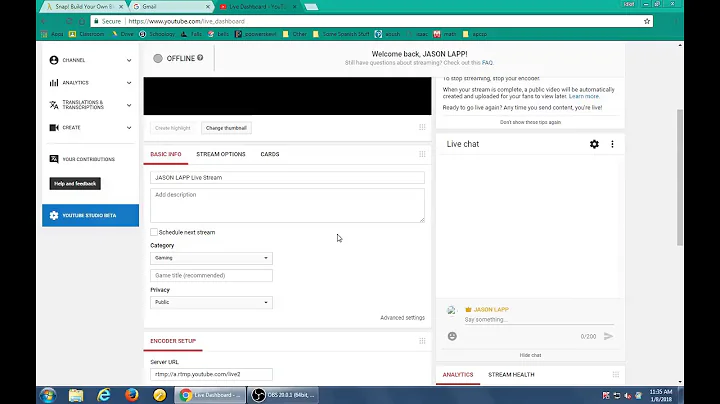Expand the Create sidebar section

(x=129, y=128)
